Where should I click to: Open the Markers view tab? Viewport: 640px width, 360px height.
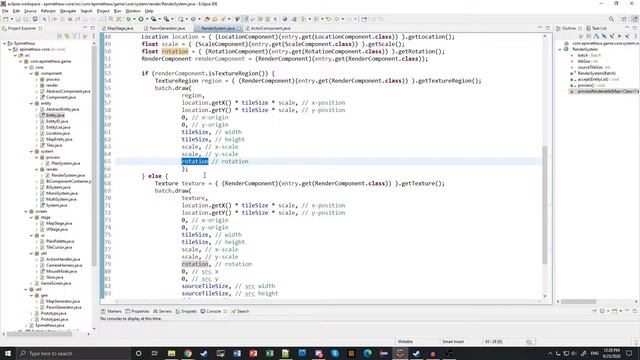point(111,311)
